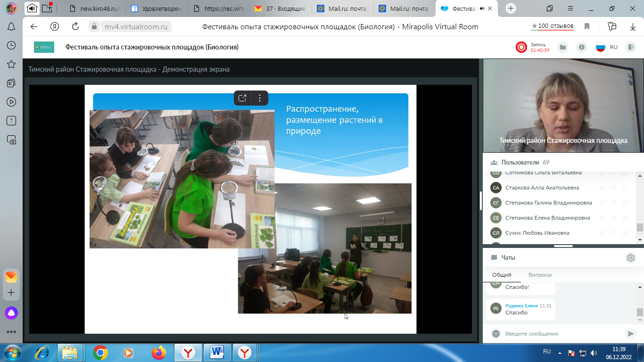The height and width of the screenshot is (362, 644).
Task: Click the divider handle between users and chat
Action: click(x=563, y=246)
